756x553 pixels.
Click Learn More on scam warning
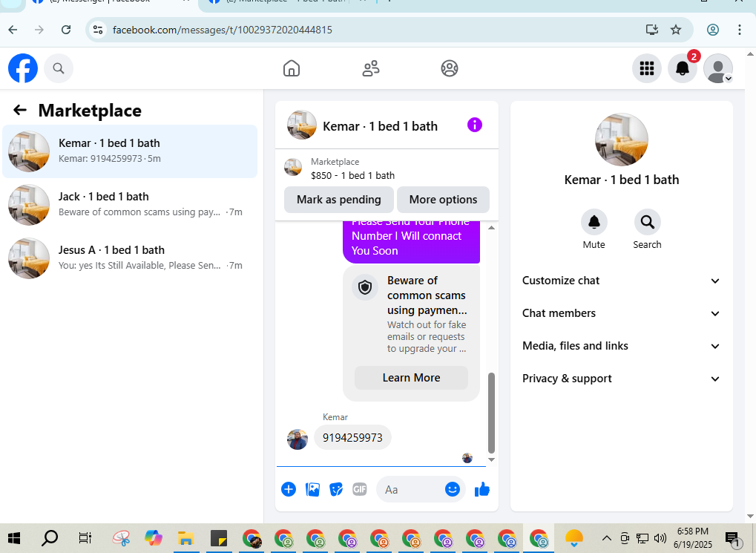click(411, 377)
